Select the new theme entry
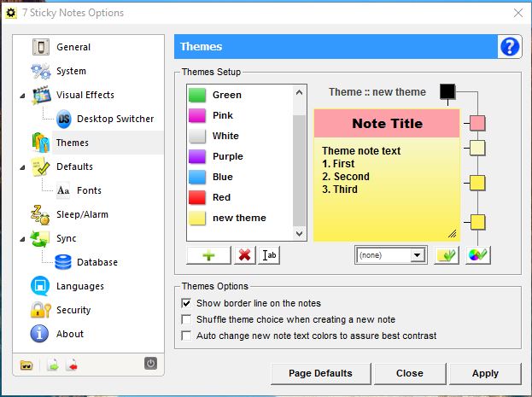 (x=239, y=218)
